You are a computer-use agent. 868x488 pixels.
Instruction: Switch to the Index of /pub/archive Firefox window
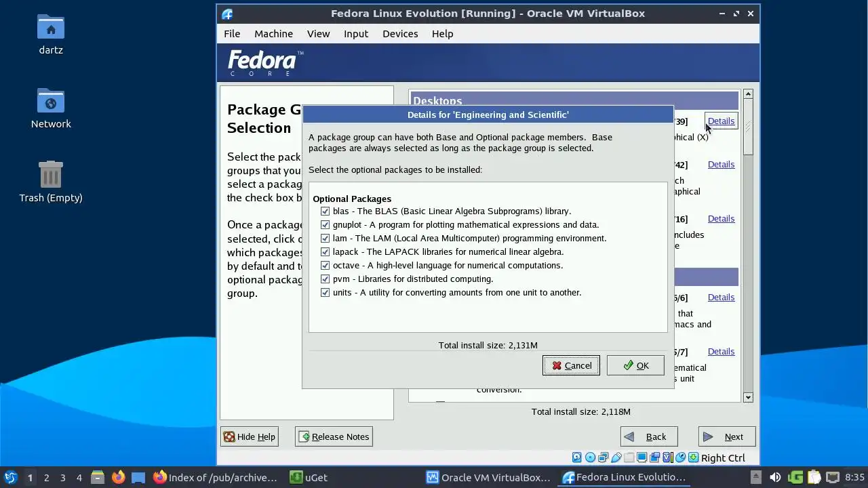(216, 477)
